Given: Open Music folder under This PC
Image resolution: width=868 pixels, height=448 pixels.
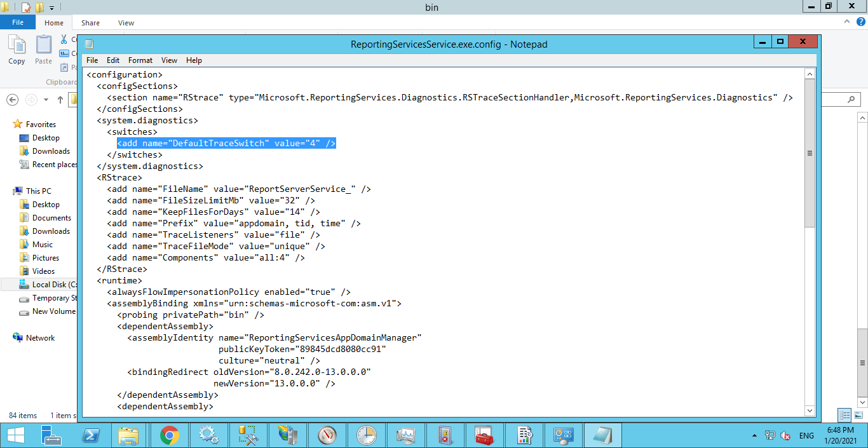Looking at the screenshot, I should click(43, 245).
